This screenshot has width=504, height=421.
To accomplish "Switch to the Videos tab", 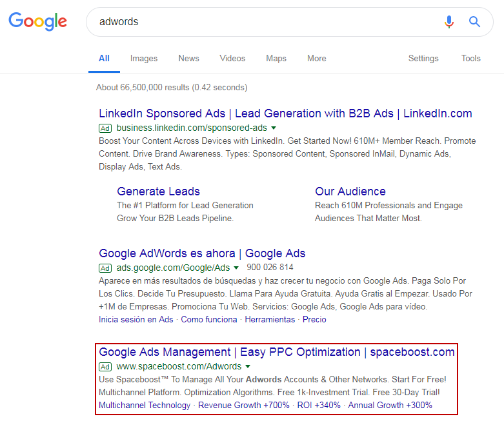I will pos(232,59).
